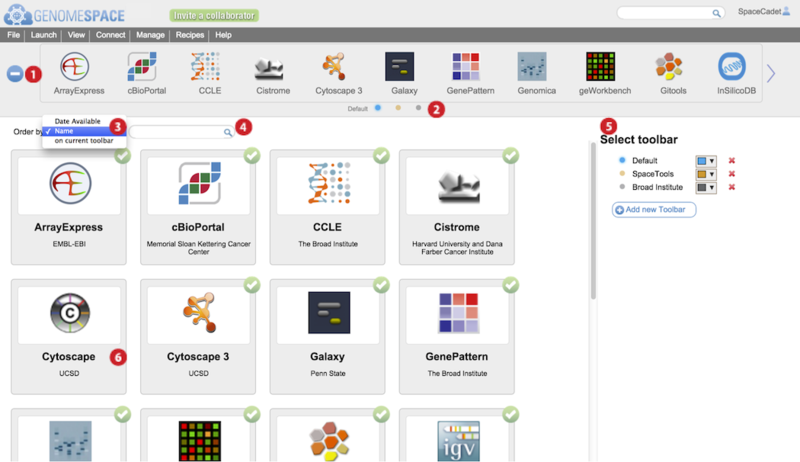The width and height of the screenshot is (800, 462).
Task: Open the Launch menu
Action: tap(43, 35)
